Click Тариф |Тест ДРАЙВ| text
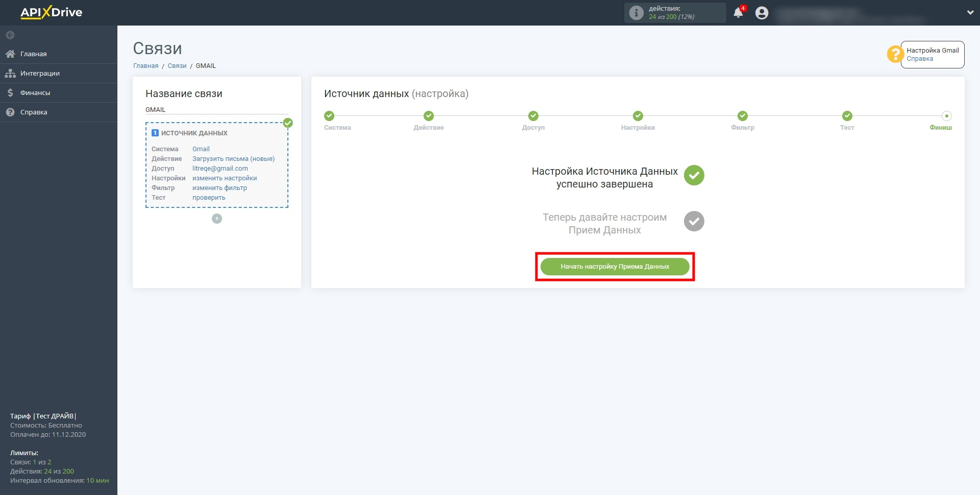Image resolution: width=980 pixels, height=495 pixels. point(43,416)
